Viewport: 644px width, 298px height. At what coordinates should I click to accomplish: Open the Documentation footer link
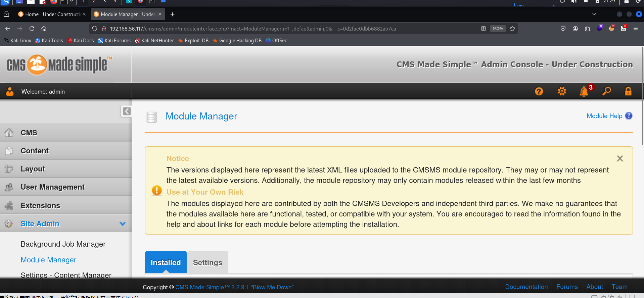pyautogui.click(x=526, y=287)
